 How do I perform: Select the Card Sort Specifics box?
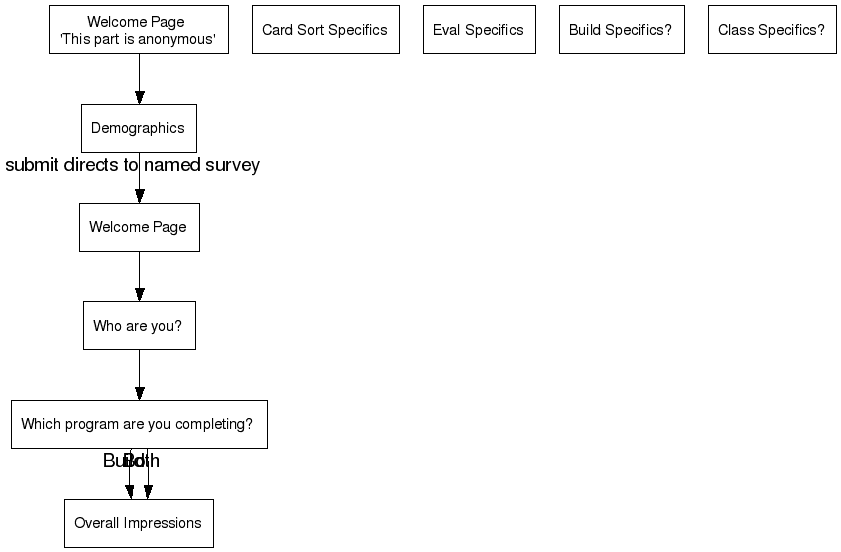click(325, 30)
